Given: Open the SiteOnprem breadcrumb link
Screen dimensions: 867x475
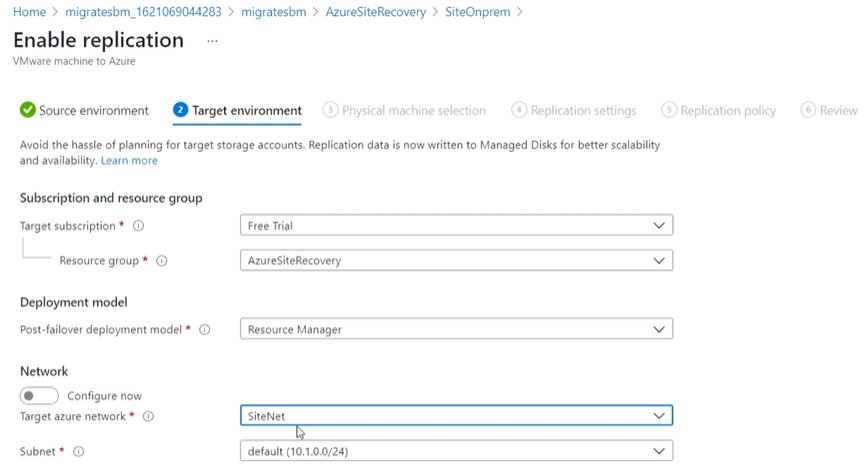Looking at the screenshot, I should [478, 12].
